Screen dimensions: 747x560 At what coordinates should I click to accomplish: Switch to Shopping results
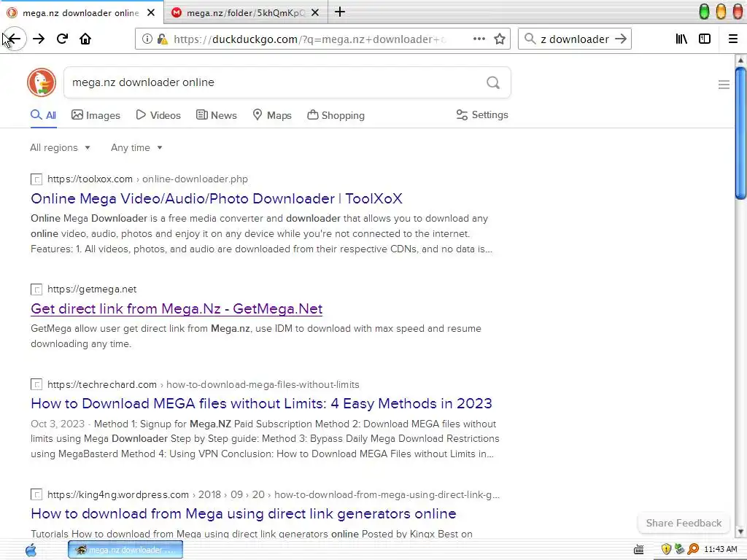336,115
